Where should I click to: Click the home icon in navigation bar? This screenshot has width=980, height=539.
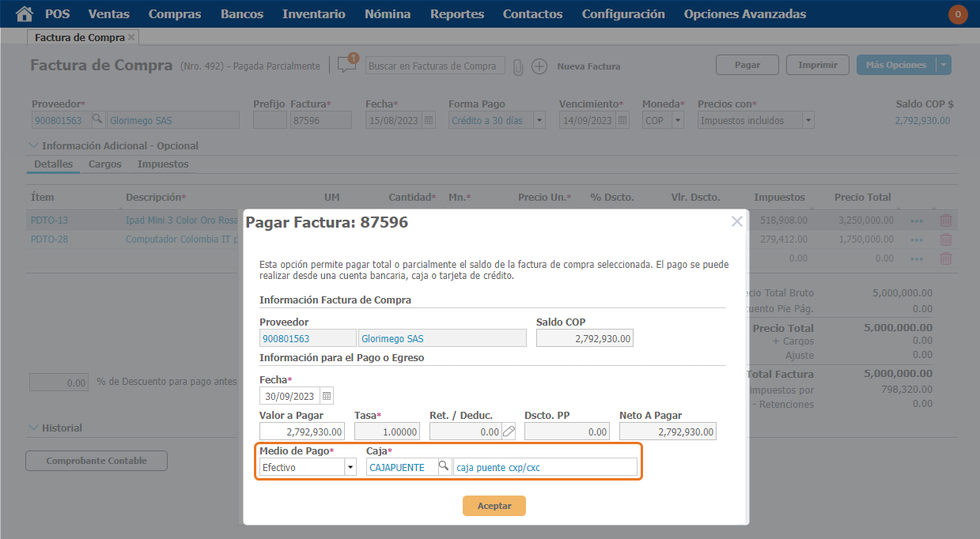(x=25, y=13)
